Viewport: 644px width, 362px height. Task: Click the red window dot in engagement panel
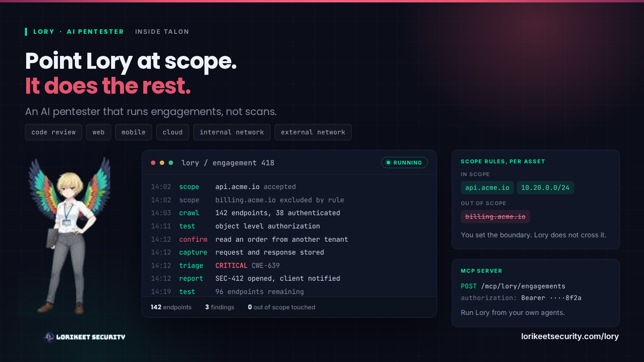[x=153, y=163]
